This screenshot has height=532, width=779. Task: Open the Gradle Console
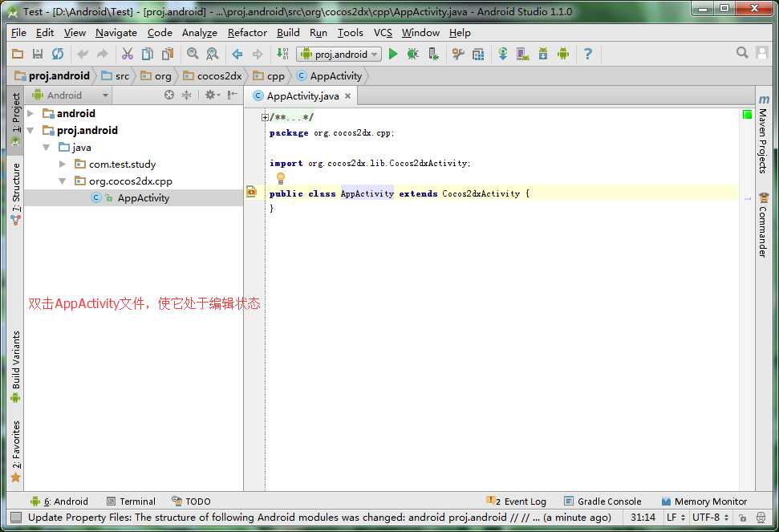coord(603,502)
